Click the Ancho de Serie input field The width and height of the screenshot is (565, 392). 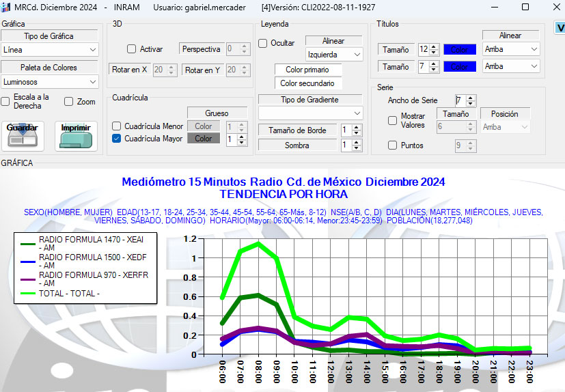pyautogui.click(x=460, y=100)
